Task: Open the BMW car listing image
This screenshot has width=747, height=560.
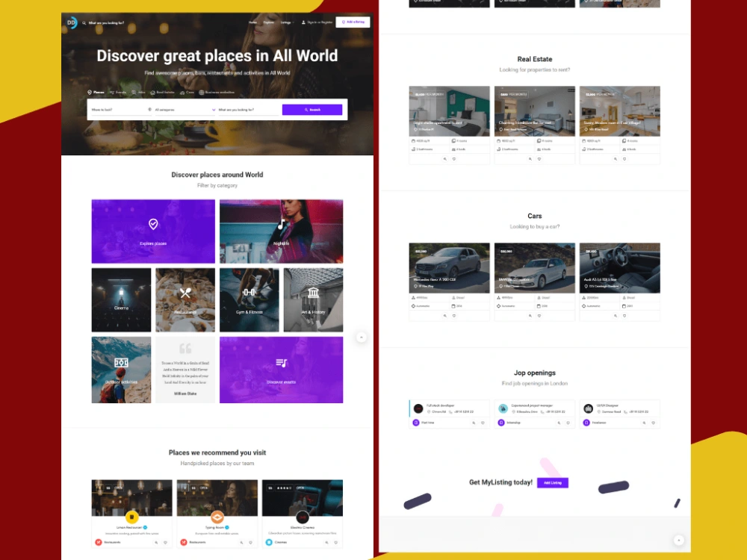Action: pos(535,267)
